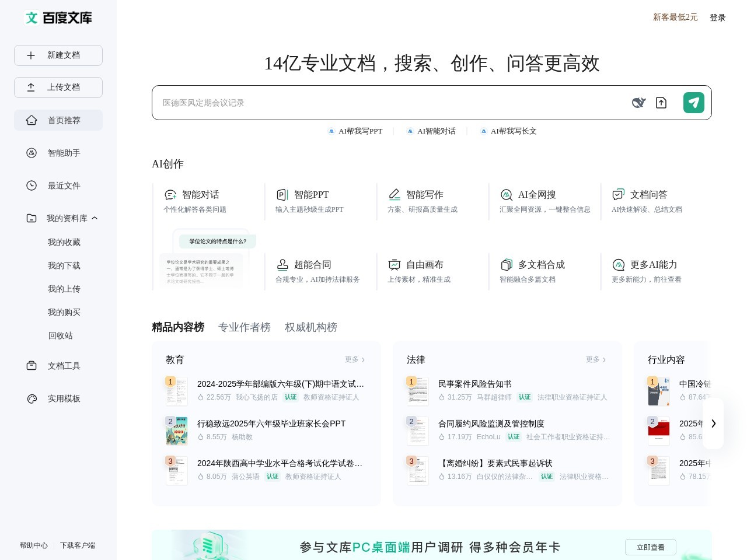Select 首页推荐 in the sidebar

64,120
